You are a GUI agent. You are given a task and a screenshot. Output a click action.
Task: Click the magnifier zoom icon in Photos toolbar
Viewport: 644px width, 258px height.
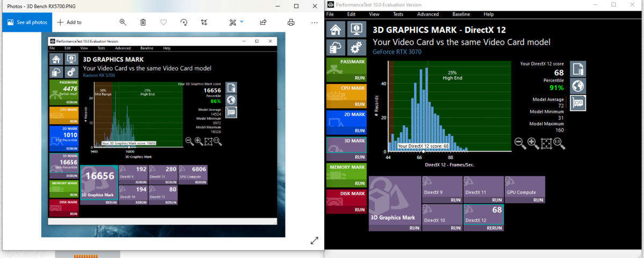(x=123, y=23)
